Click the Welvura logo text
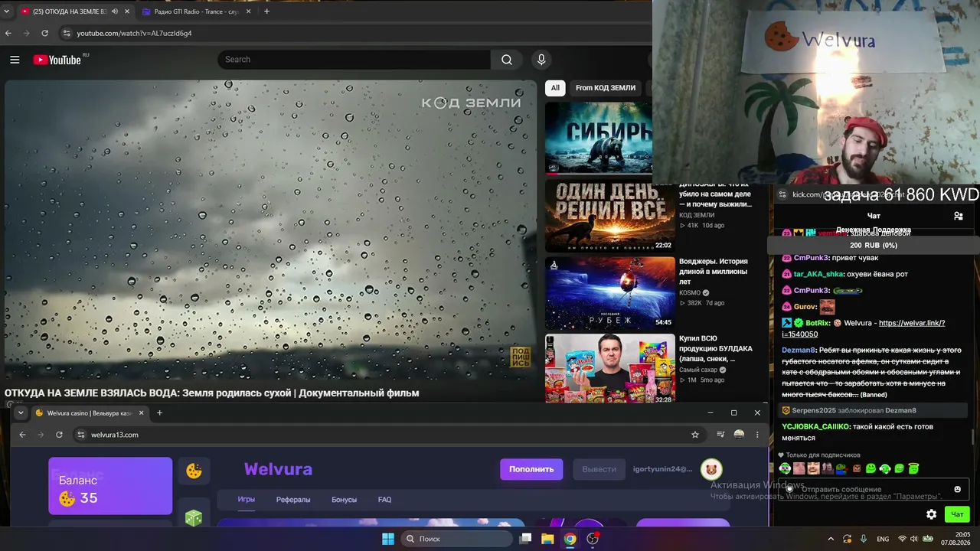 (278, 469)
